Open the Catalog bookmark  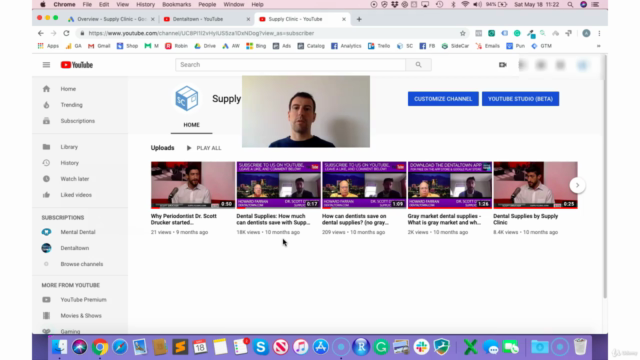(311, 46)
